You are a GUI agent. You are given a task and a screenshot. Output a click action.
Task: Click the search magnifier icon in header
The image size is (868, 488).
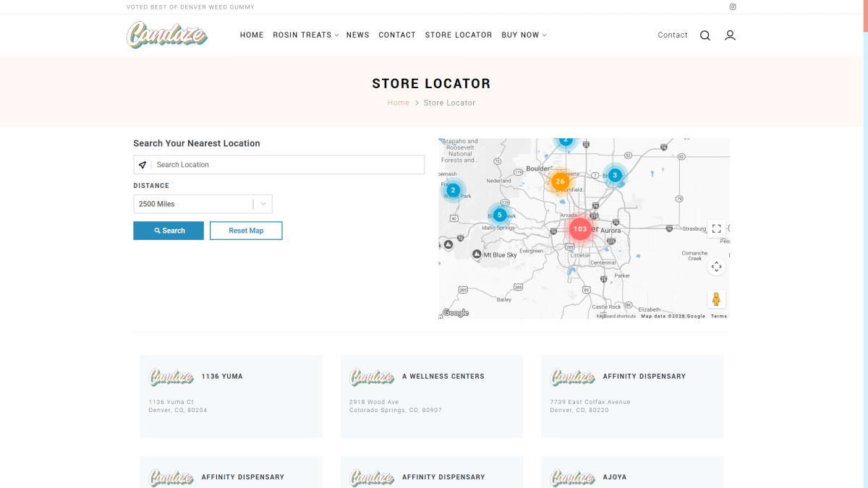(x=705, y=35)
